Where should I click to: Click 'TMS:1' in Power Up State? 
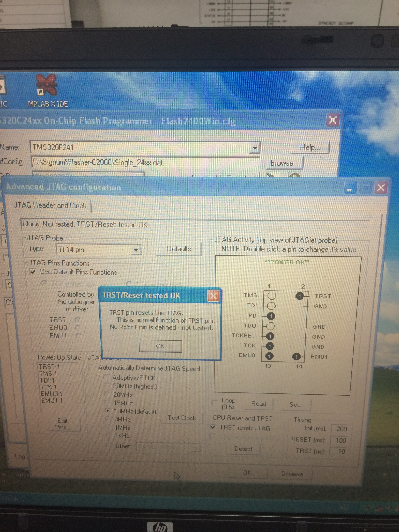pyautogui.click(x=48, y=374)
